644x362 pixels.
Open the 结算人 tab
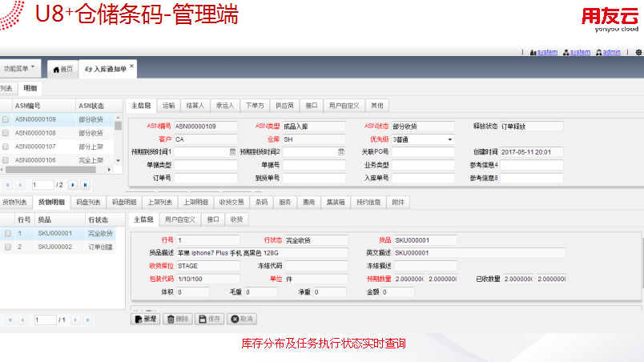click(x=195, y=106)
